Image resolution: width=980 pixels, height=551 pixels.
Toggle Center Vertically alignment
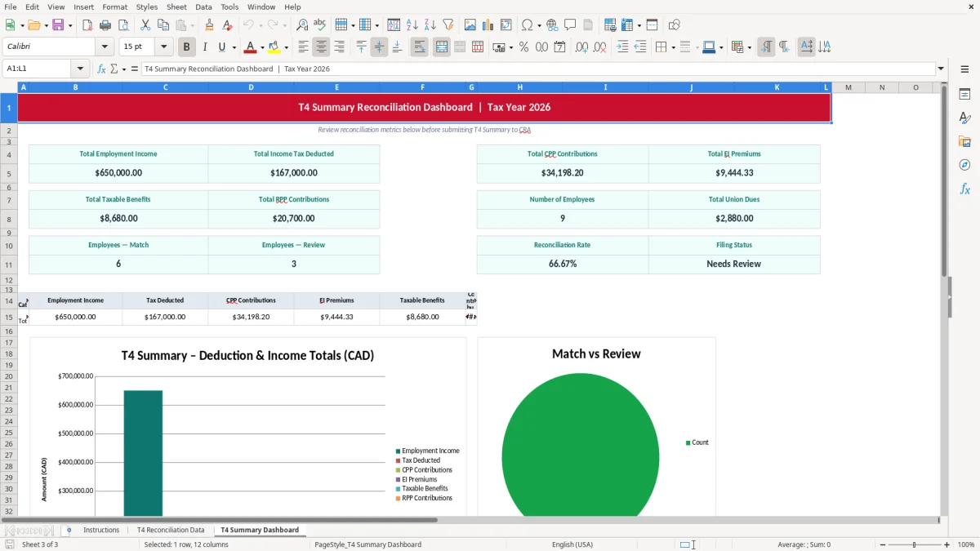(379, 47)
